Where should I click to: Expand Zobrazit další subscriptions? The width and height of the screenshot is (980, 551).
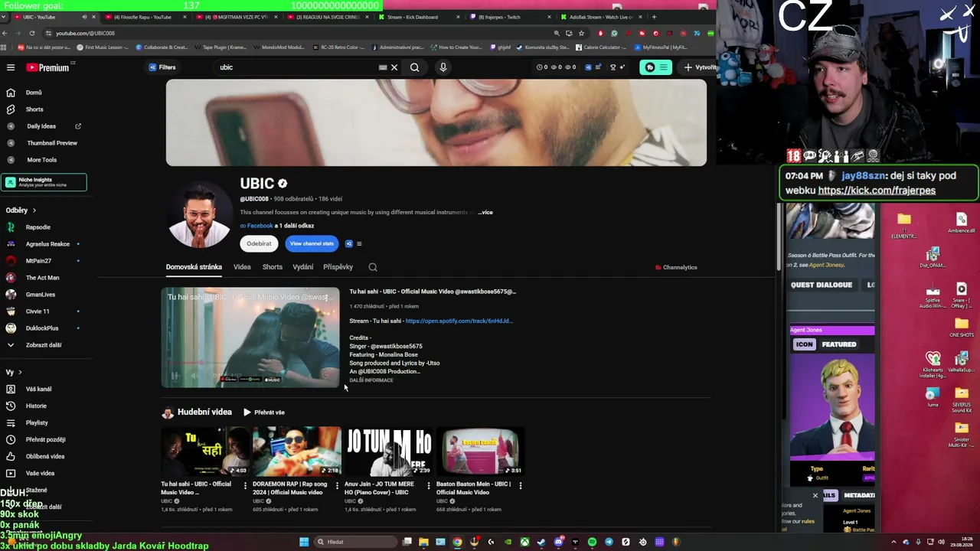coord(43,345)
